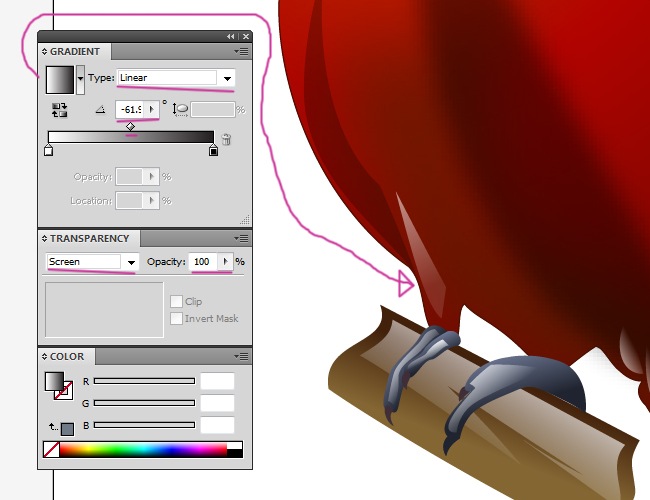
Task: Click the Stroke none swatch in Color panel
Action: pos(68,393)
